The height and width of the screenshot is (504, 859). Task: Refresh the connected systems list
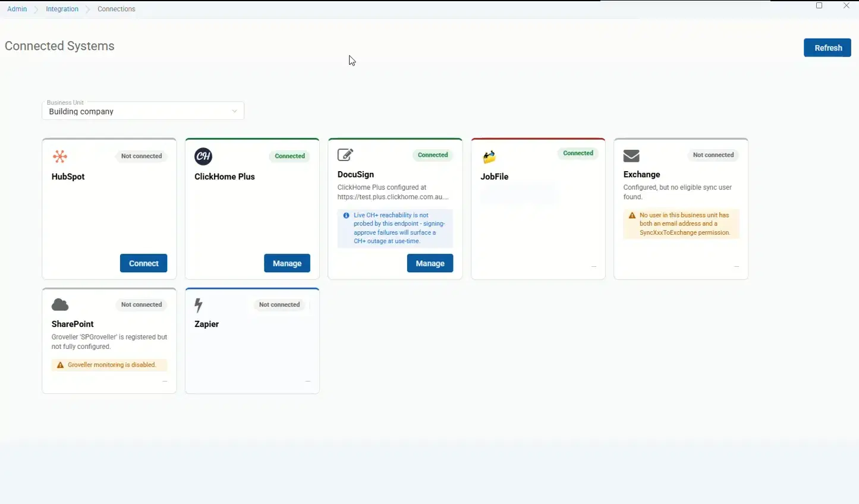coord(827,48)
